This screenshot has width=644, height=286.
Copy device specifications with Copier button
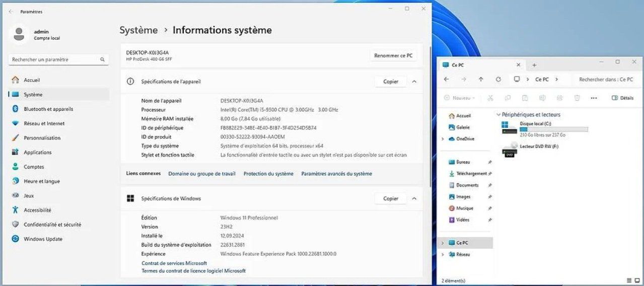coord(391,82)
